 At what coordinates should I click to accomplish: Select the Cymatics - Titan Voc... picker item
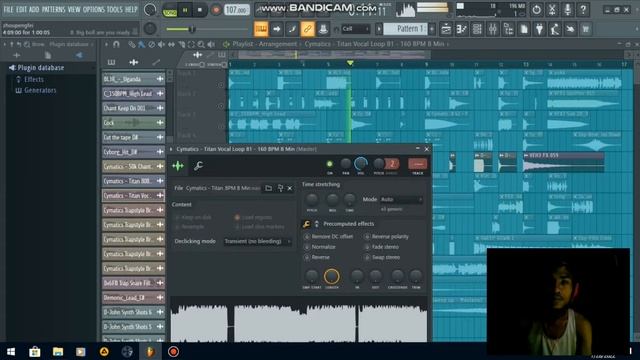133,196
